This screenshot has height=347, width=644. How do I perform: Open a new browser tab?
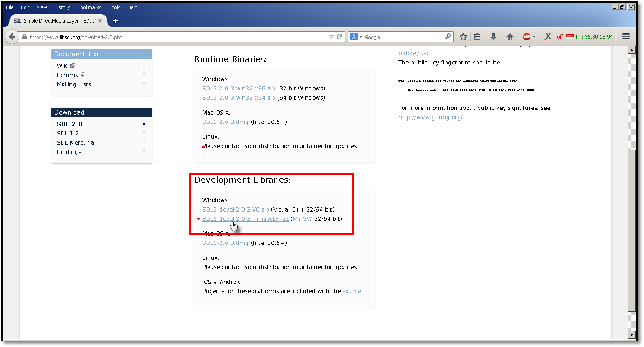tap(115, 20)
